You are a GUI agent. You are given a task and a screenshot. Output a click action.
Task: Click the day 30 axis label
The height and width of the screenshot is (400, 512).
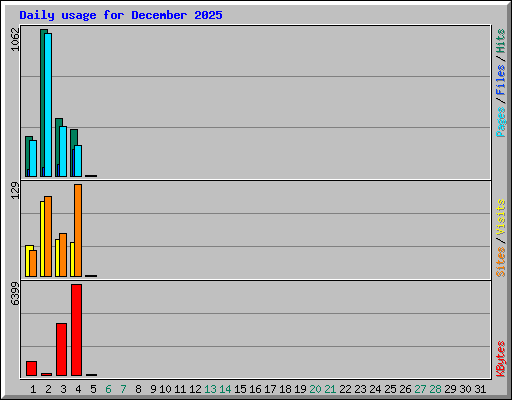465,389
